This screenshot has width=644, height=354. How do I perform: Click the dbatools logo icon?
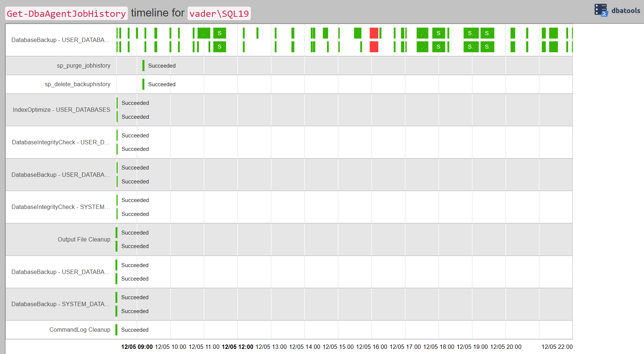tap(601, 10)
